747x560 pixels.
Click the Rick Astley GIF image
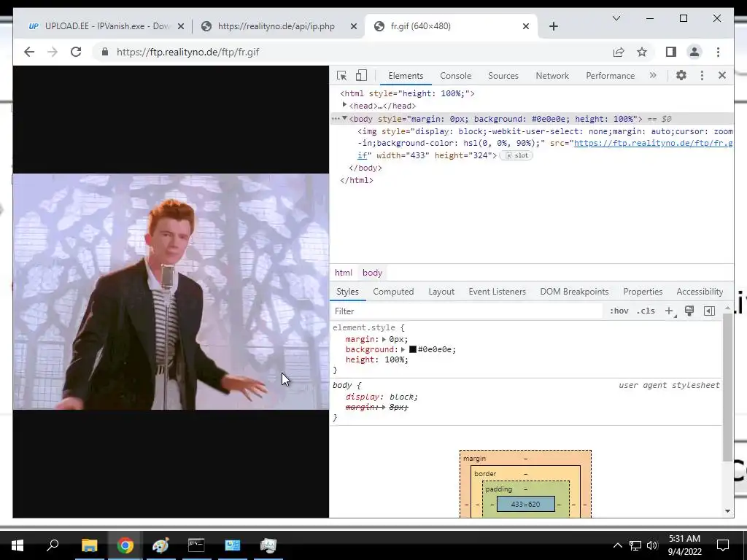[171, 292]
